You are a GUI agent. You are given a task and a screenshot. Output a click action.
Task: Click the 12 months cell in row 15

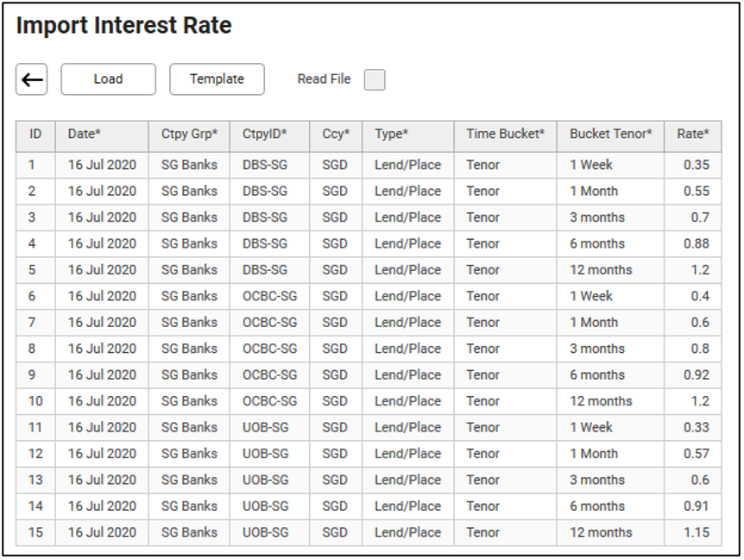(601, 532)
